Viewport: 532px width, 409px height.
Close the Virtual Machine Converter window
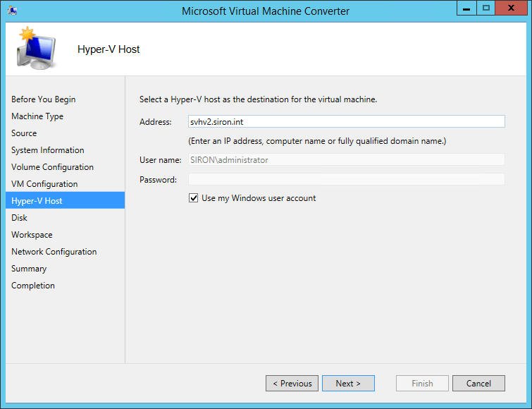511,8
